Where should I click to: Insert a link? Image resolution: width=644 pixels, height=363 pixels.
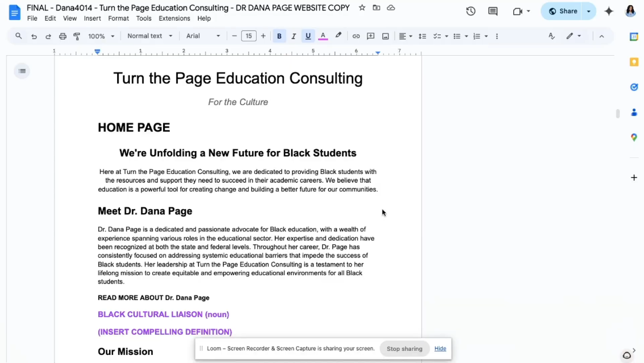pos(356,36)
